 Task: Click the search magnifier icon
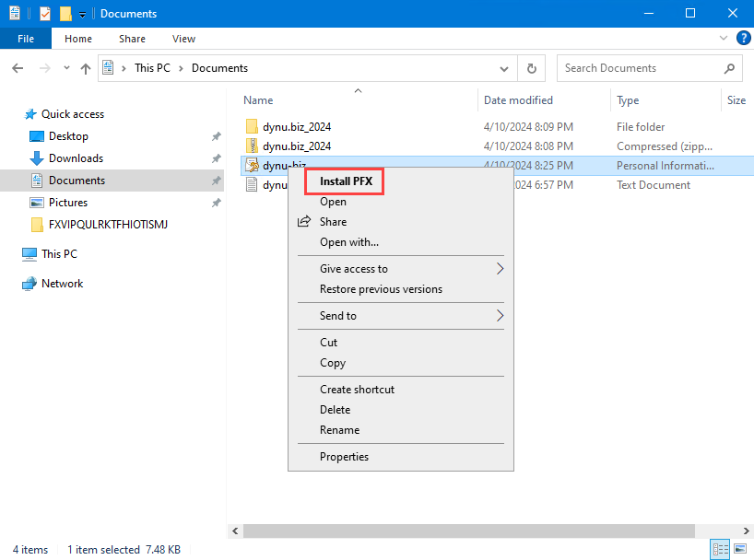(x=729, y=68)
